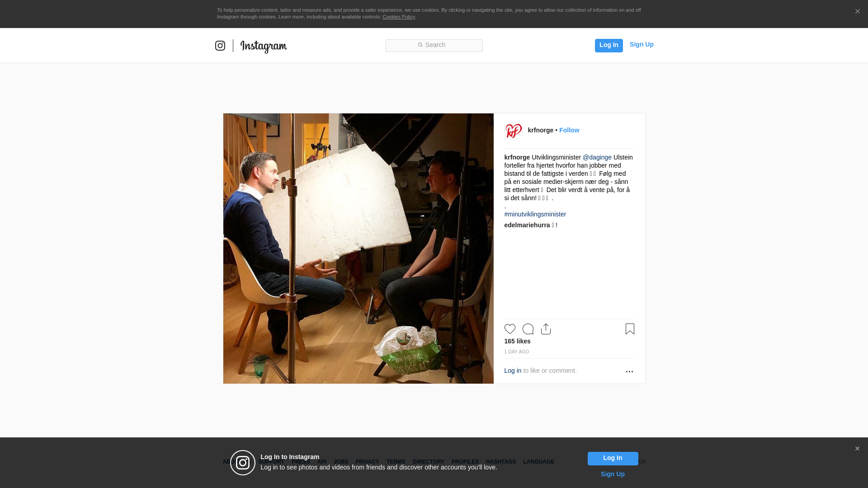Viewport: 868px width, 488px height.
Task: Open the LANGUAGE footer selector
Action: tap(539, 462)
